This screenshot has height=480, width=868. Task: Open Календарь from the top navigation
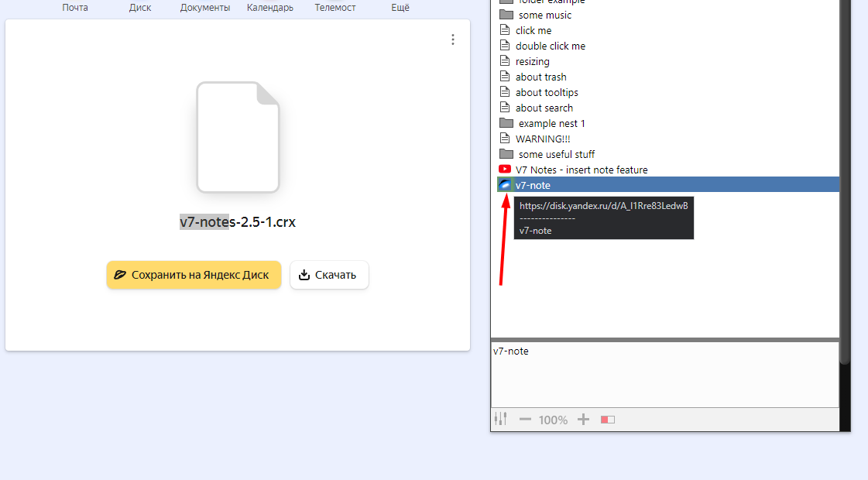[x=269, y=8]
